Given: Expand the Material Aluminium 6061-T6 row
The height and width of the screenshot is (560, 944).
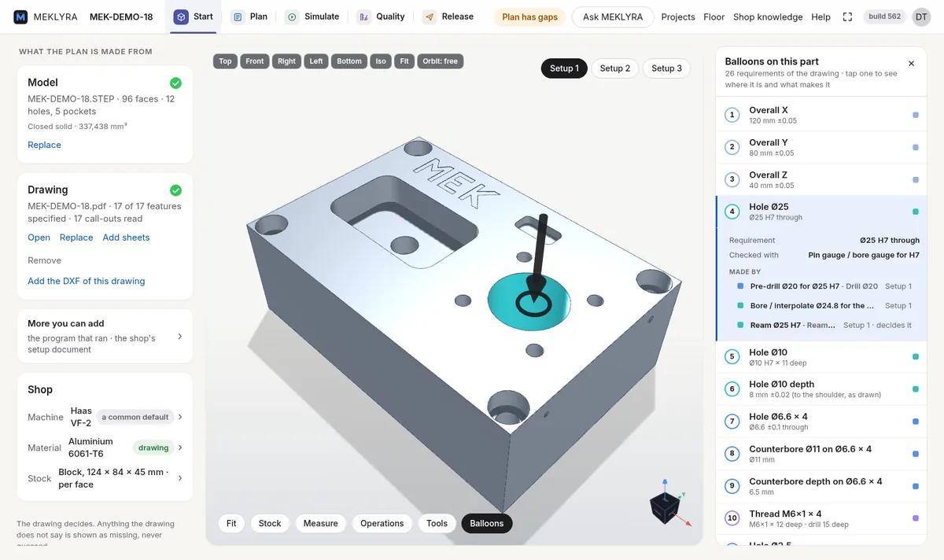Looking at the screenshot, I should pos(105,448).
